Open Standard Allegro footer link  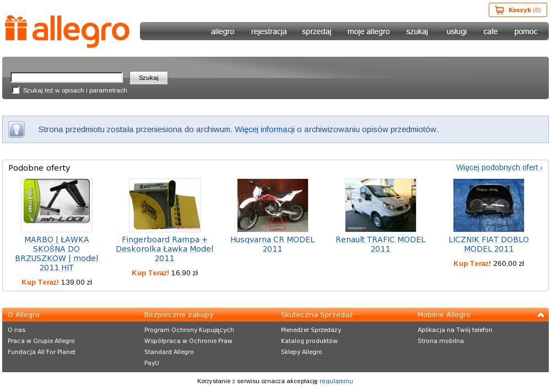pos(169,352)
